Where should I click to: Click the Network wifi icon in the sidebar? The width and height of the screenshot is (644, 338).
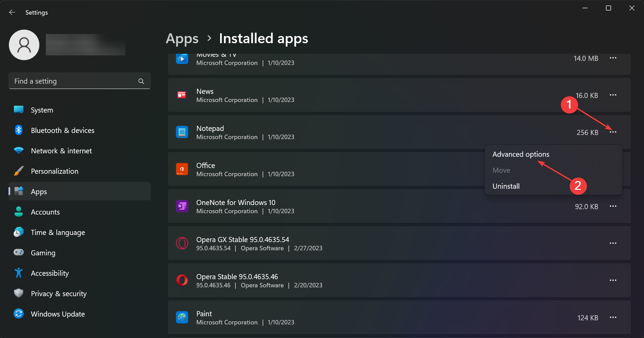[19, 150]
